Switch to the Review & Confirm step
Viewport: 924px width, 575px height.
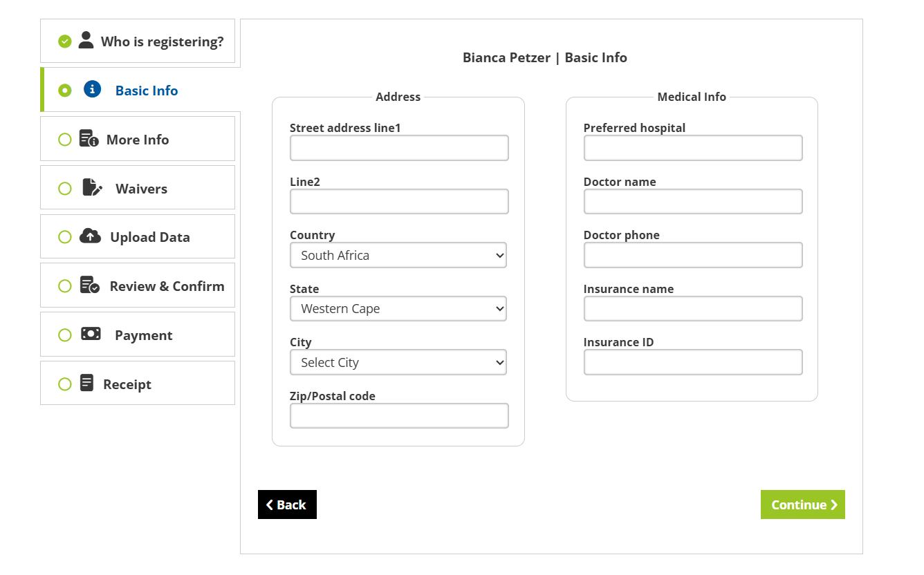click(167, 286)
